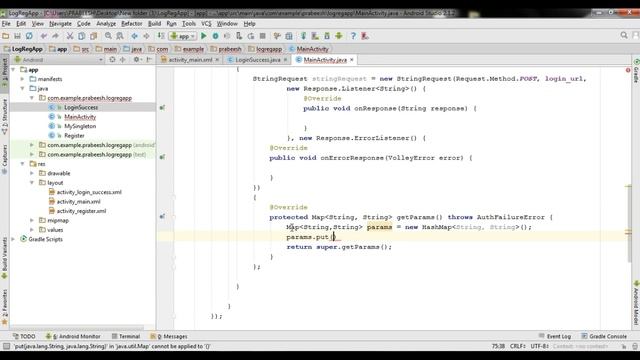The image size is (640, 360).
Task: Toggle the Build Variants side panel
Action: [x=4, y=258]
